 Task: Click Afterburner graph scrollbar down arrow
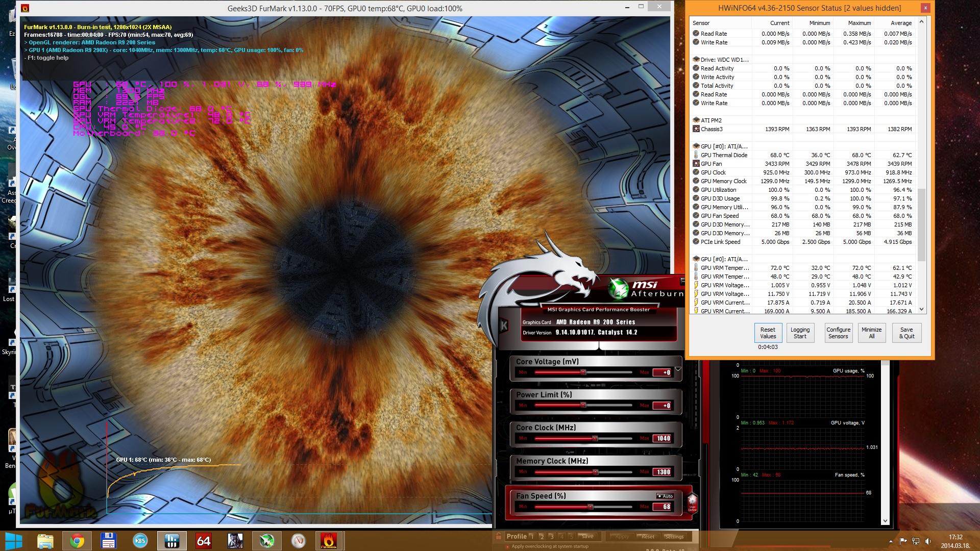click(885, 521)
